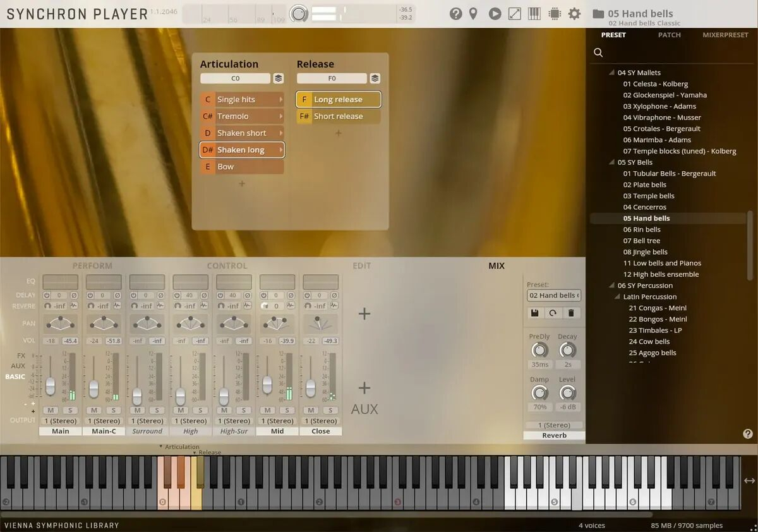Open the mixer Preset dropdown field
The height and width of the screenshot is (532, 758).
[x=553, y=295]
